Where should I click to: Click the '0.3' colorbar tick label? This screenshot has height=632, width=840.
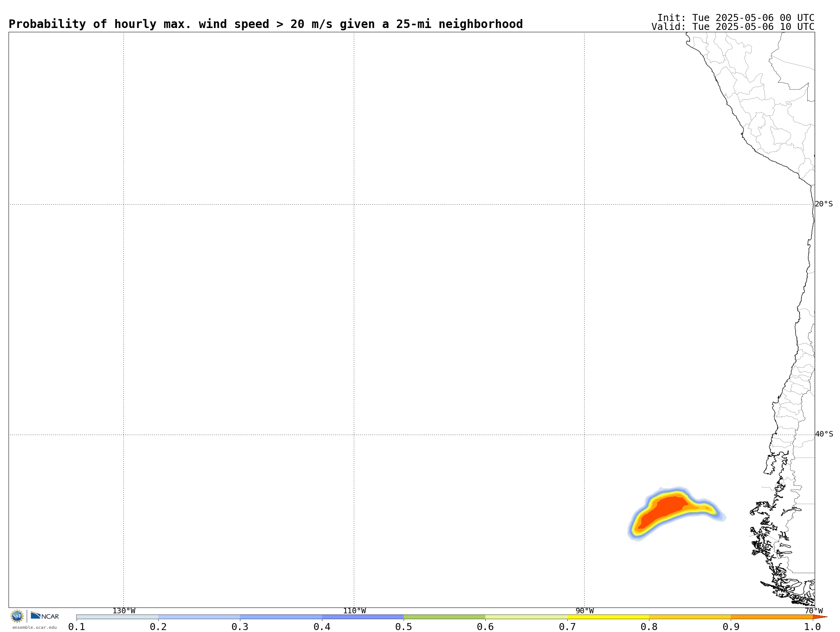[240, 627]
